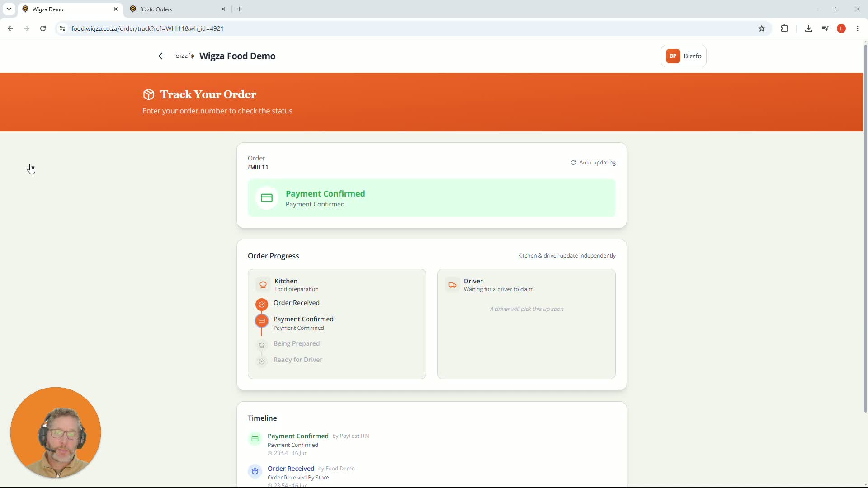Click the Driver truck icon
Screen dimensions: 868x488
click(453, 285)
